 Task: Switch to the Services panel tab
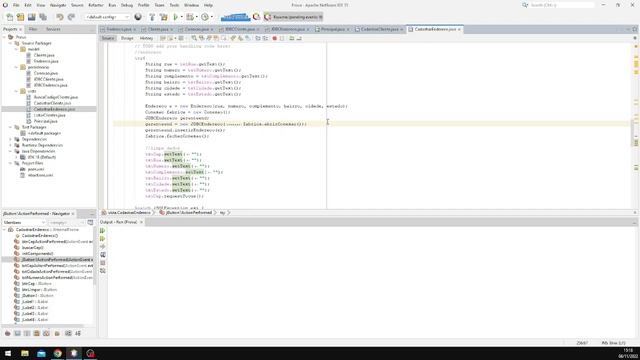click(x=53, y=29)
